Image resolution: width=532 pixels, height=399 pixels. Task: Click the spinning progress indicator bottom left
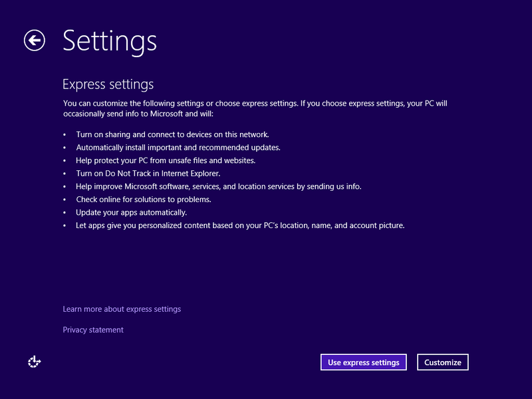click(33, 362)
